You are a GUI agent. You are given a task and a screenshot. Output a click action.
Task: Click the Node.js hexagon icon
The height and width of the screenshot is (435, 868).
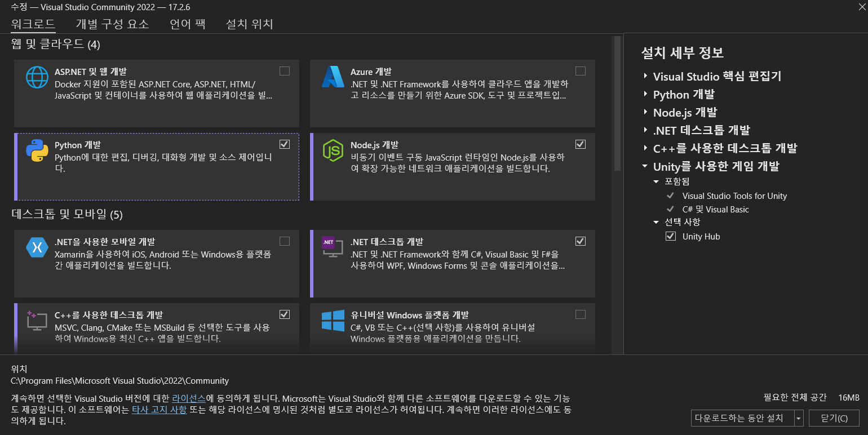(333, 150)
